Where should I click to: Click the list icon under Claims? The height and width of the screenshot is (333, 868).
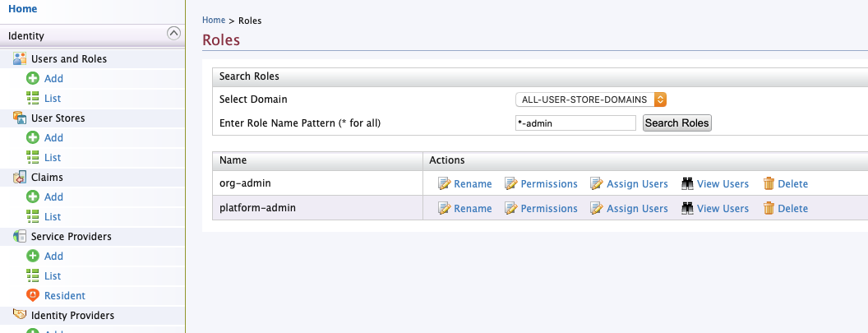[x=33, y=216]
